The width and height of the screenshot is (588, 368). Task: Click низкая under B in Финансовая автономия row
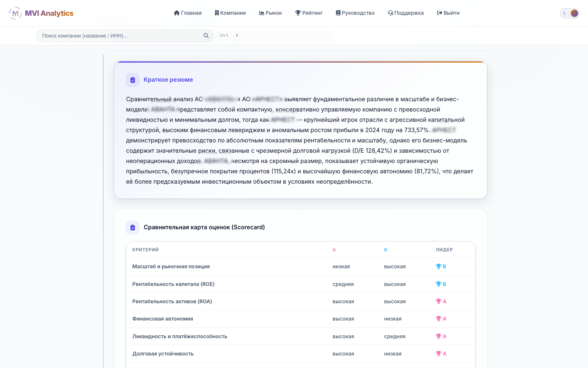pyautogui.click(x=393, y=319)
